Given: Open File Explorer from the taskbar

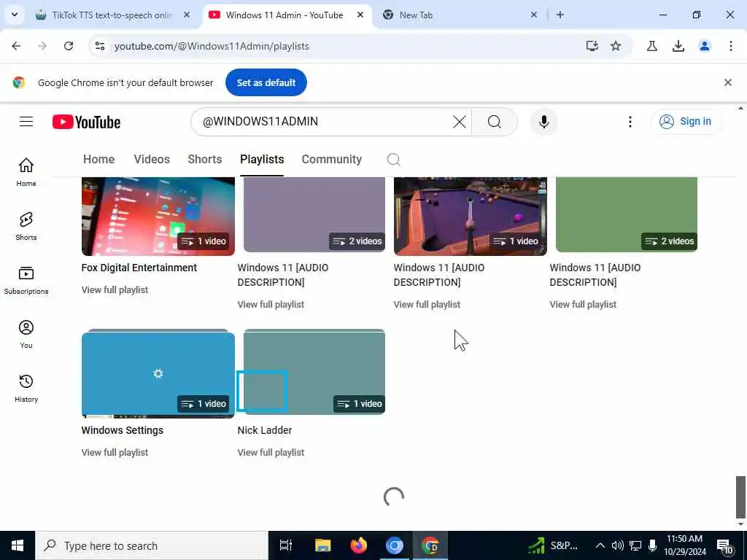Looking at the screenshot, I should pos(322,545).
